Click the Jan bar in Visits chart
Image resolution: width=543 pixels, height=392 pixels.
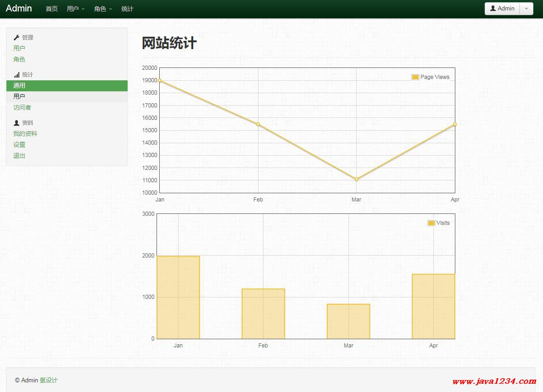point(179,297)
